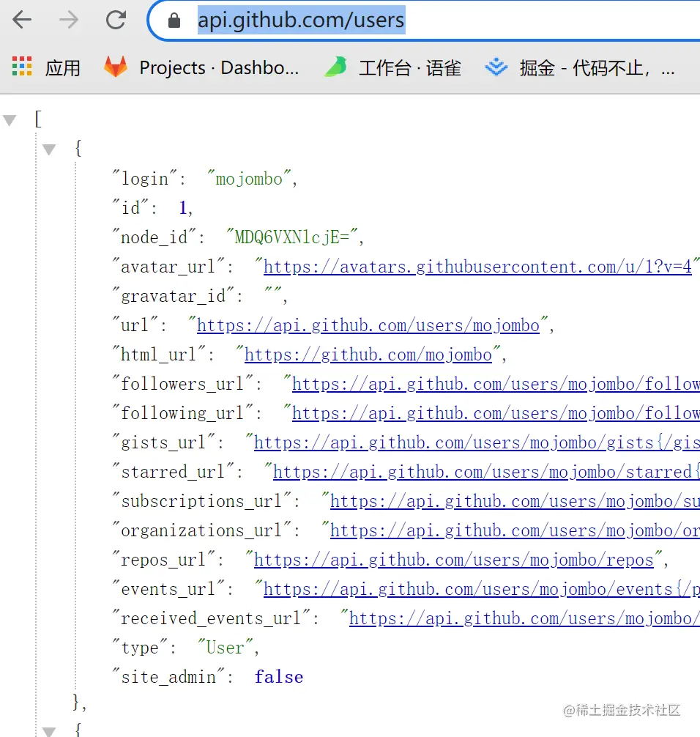Screen dimensions: 700x737
Task: Click the padlock site security icon
Action: [x=174, y=21]
